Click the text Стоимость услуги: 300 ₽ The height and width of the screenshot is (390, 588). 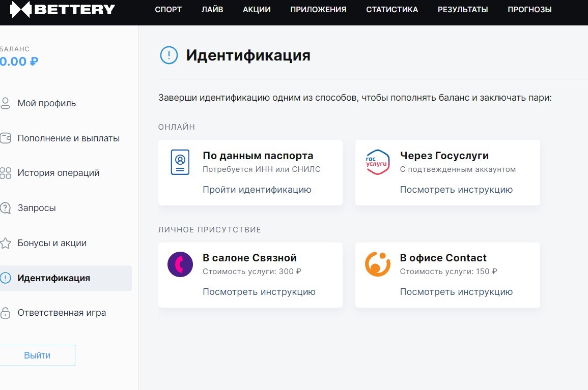pos(252,272)
